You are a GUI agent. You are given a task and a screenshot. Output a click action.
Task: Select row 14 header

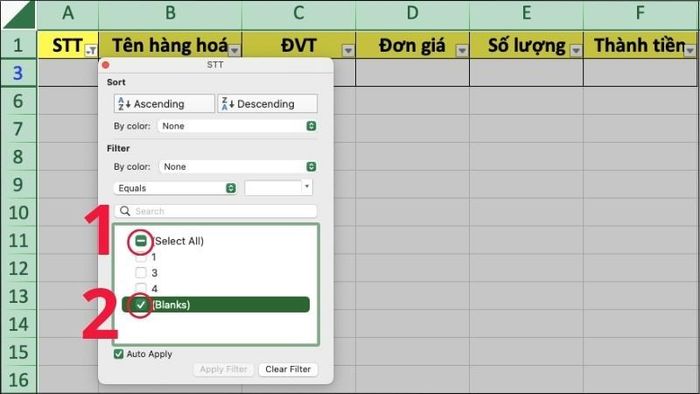pyautogui.click(x=18, y=324)
